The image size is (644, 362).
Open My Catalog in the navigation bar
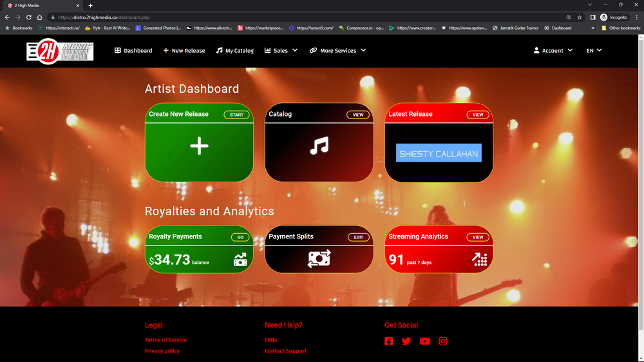click(235, 50)
